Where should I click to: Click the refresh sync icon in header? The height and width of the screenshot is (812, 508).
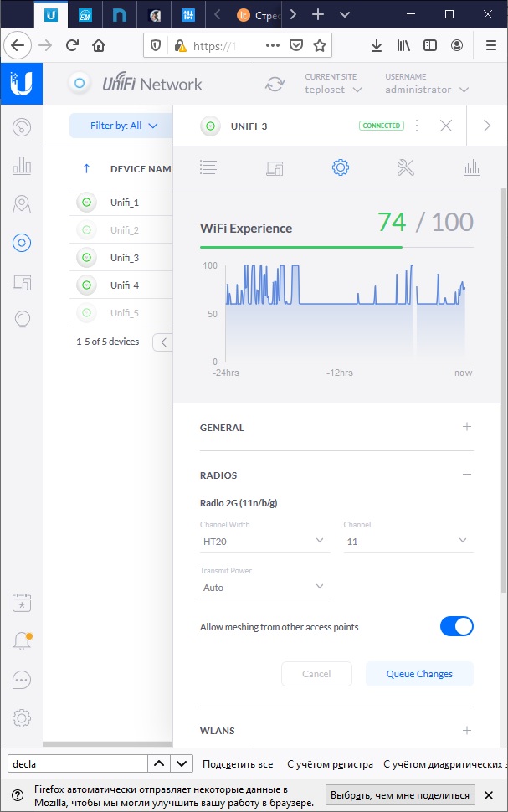[x=275, y=84]
